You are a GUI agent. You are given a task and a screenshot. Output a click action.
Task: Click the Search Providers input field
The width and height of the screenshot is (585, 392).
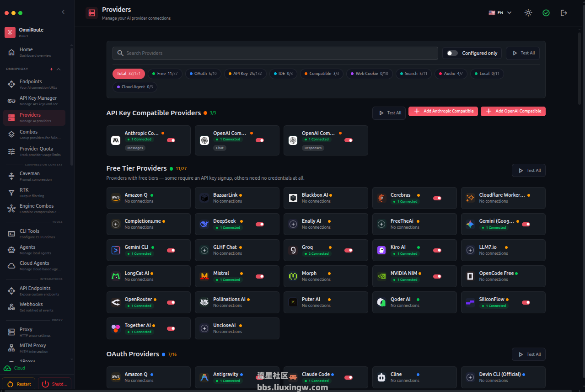point(275,53)
